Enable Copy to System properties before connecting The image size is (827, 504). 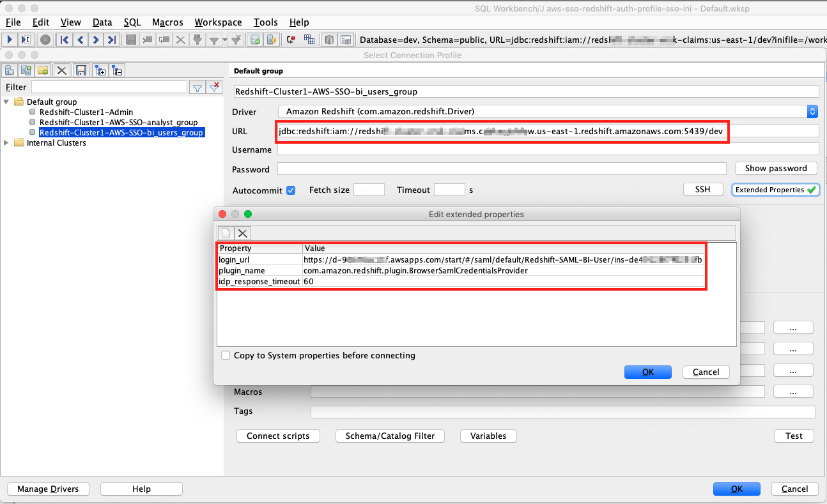(226, 356)
